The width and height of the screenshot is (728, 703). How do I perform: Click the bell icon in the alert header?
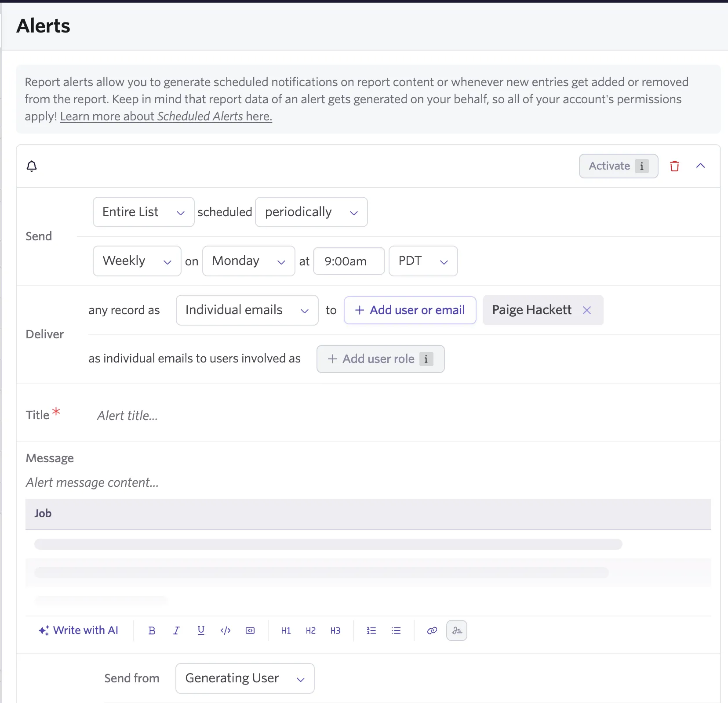pyautogui.click(x=32, y=166)
